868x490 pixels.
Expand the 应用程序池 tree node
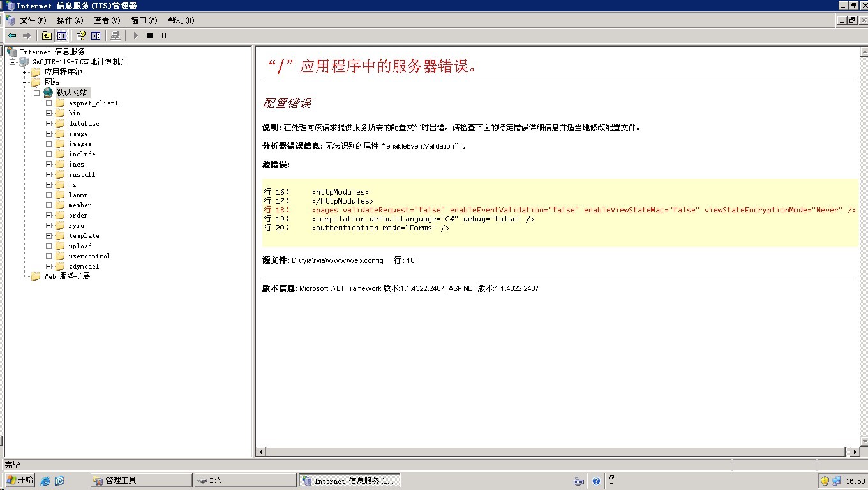click(x=25, y=72)
